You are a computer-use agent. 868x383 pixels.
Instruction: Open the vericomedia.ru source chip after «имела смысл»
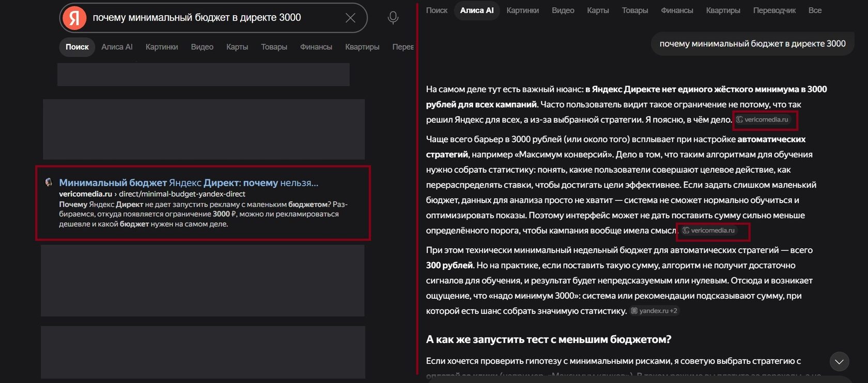(709, 231)
